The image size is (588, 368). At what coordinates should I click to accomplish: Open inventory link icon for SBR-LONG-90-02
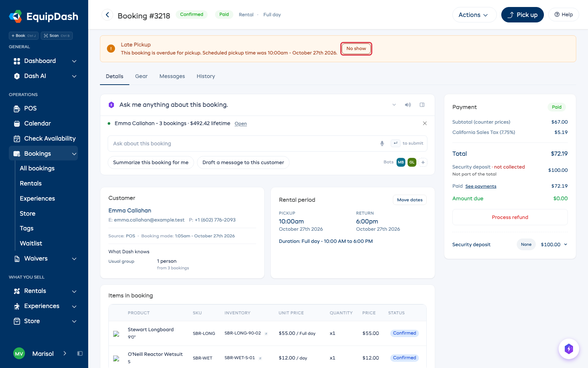[266, 334]
